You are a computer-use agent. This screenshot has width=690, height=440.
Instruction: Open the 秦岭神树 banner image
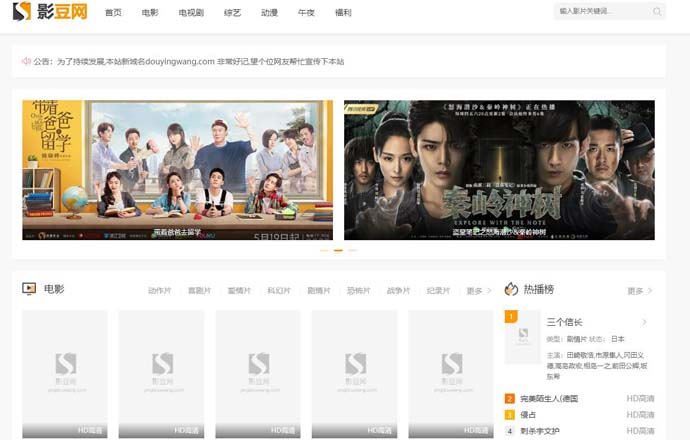pyautogui.click(x=498, y=170)
